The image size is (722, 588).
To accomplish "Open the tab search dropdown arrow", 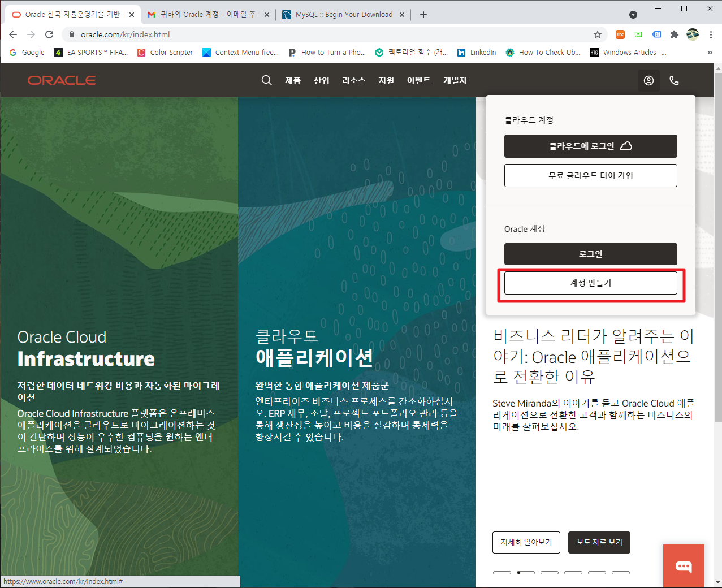I will [x=633, y=15].
